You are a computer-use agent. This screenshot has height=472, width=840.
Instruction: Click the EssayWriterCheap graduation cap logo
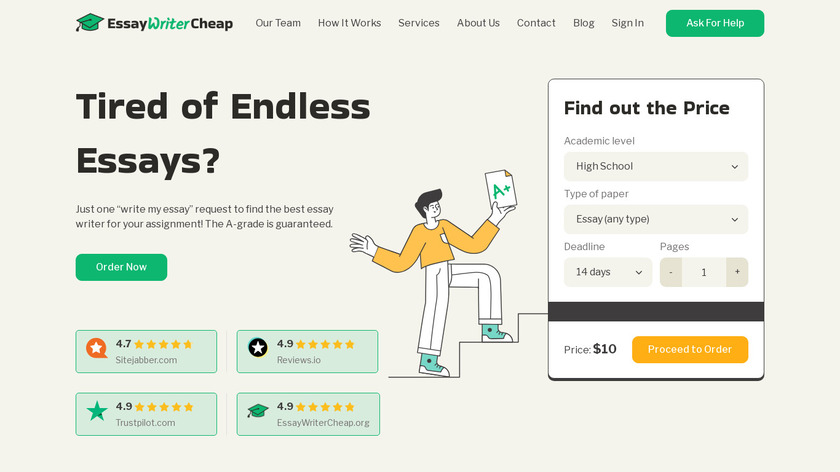tap(90, 23)
